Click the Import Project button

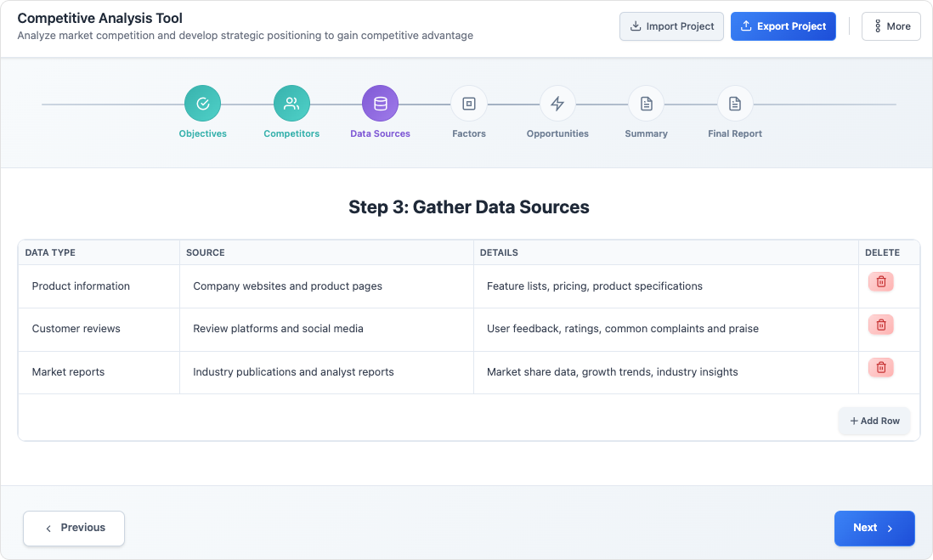click(x=671, y=26)
